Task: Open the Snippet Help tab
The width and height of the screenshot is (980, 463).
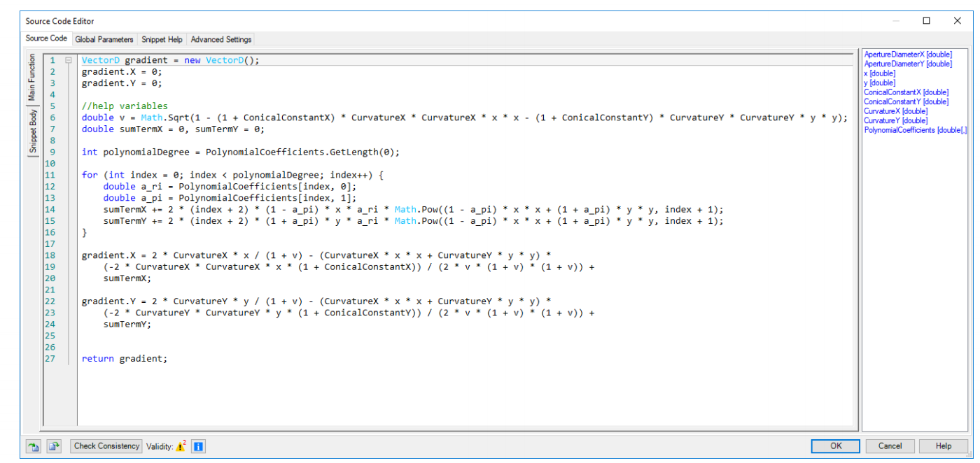Action: coord(162,39)
